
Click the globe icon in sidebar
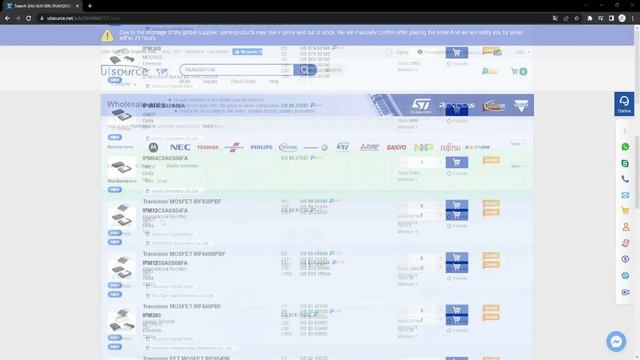click(625, 276)
